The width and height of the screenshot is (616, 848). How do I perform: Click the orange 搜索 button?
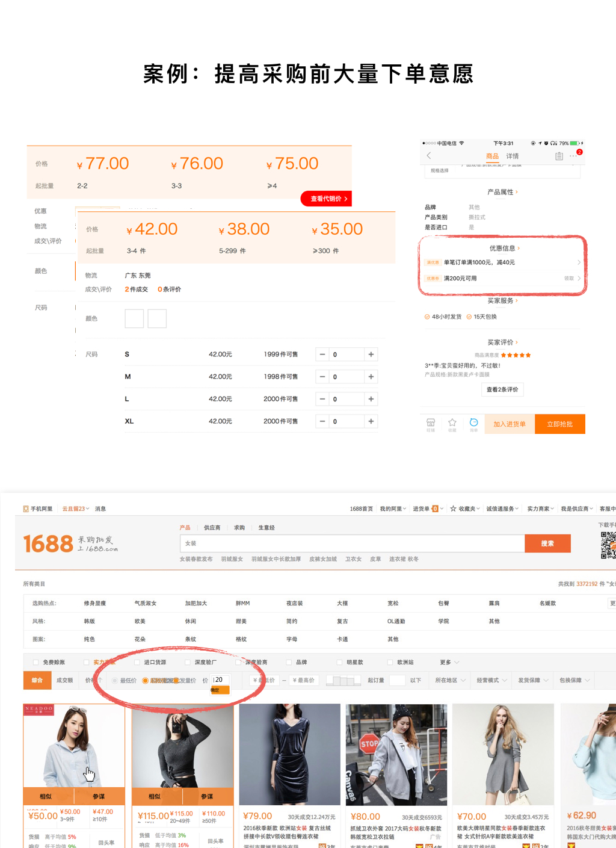coord(547,543)
